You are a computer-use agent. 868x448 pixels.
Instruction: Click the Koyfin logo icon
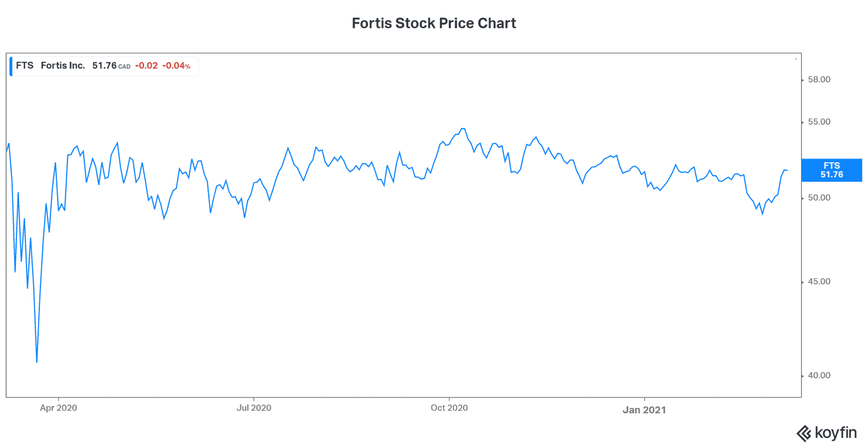tap(804, 434)
